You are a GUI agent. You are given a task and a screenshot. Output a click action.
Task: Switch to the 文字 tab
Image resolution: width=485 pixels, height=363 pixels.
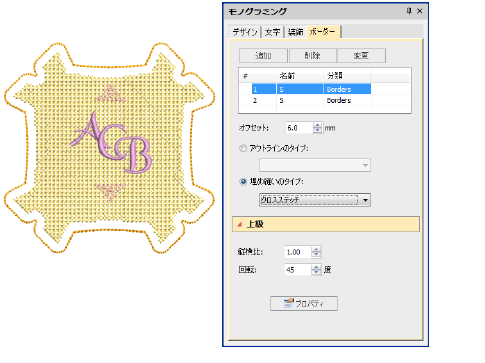click(x=272, y=32)
